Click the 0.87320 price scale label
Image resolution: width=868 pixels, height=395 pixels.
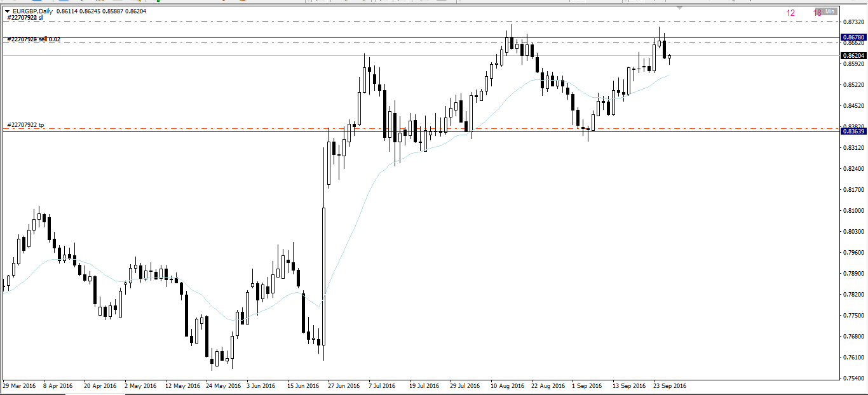pos(853,22)
